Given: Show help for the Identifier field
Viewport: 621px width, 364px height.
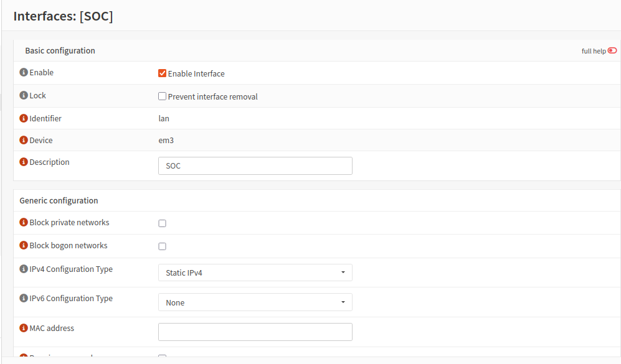Looking at the screenshot, I should pyautogui.click(x=24, y=118).
